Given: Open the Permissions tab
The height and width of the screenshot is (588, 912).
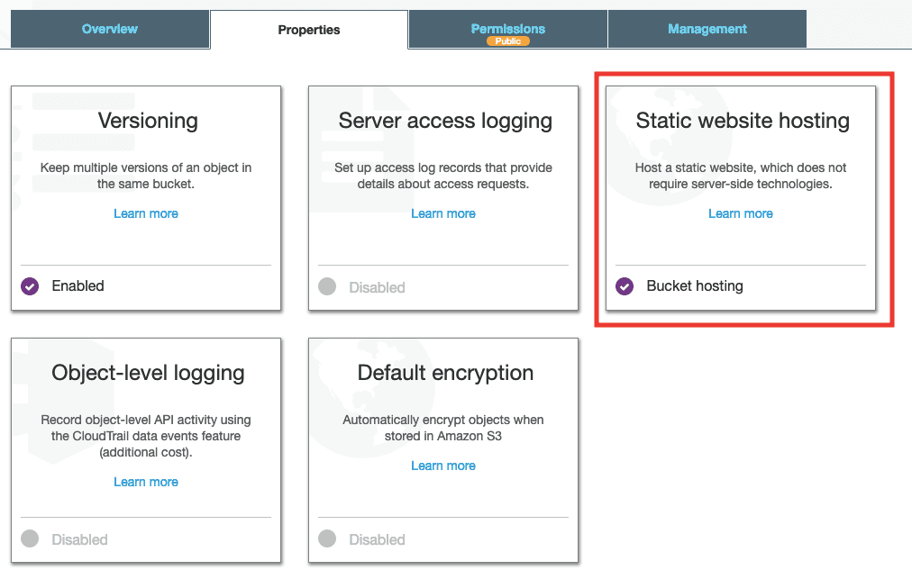Looking at the screenshot, I should click(x=507, y=28).
